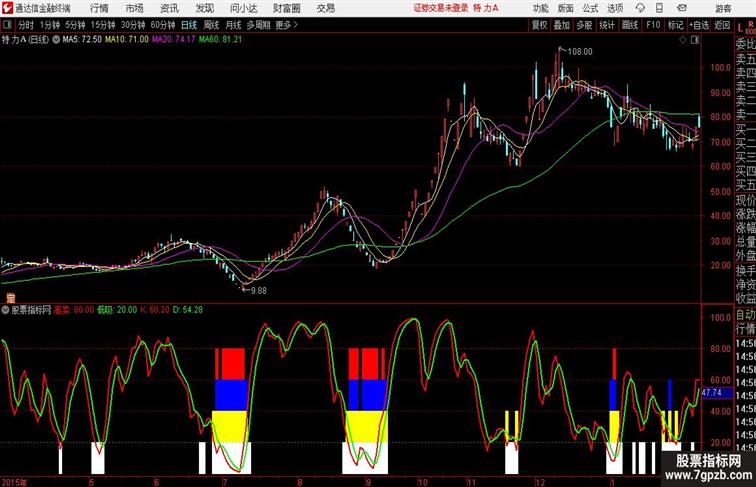Click the 通达信 app logo icon
This screenshot has width=756, height=487.
[x=7, y=8]
